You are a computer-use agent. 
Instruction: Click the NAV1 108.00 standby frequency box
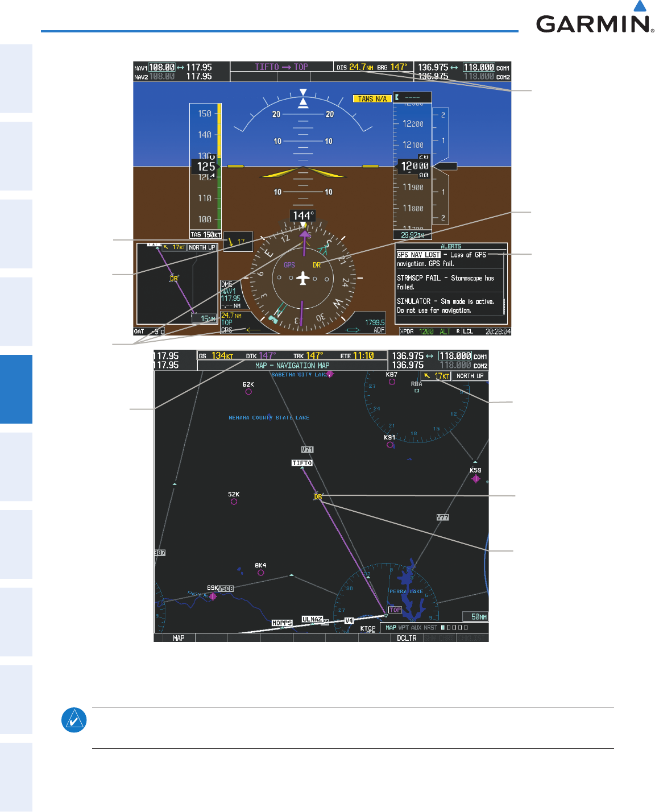pos(162,67)
